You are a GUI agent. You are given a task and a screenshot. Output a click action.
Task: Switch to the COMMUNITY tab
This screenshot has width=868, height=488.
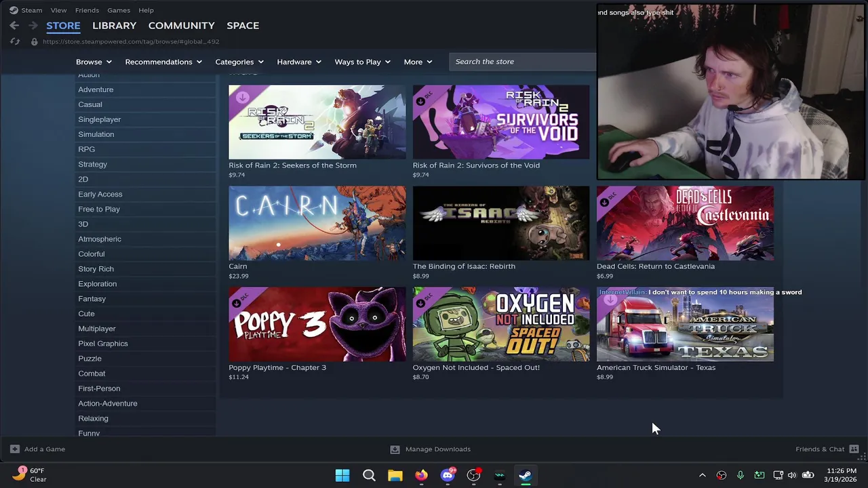(181, 25)
